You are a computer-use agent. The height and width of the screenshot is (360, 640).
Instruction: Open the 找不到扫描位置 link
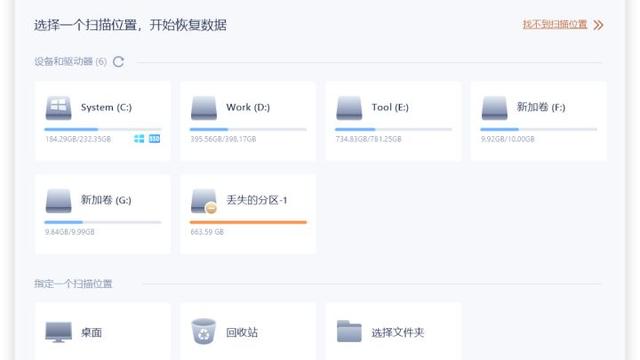[x=555, y=24]
